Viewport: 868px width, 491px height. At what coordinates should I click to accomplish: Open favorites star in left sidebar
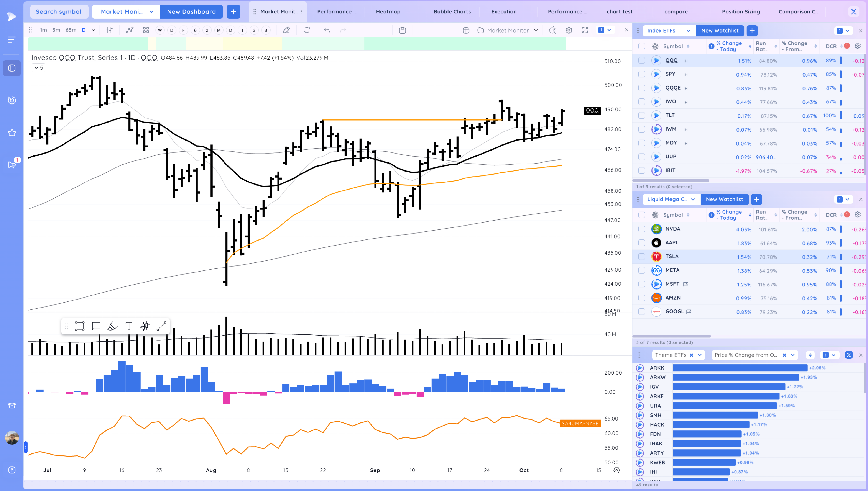(12, 133)
